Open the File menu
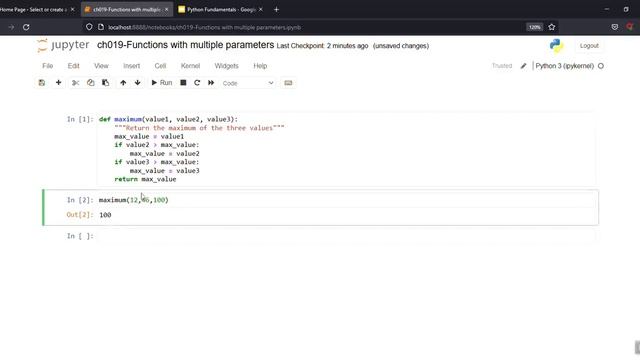 (47, 66)
